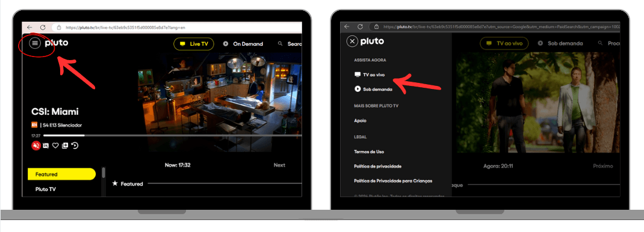Open the Apoio link in the side menu
This screenshot has height=232, width=644.
click(360, 121)
